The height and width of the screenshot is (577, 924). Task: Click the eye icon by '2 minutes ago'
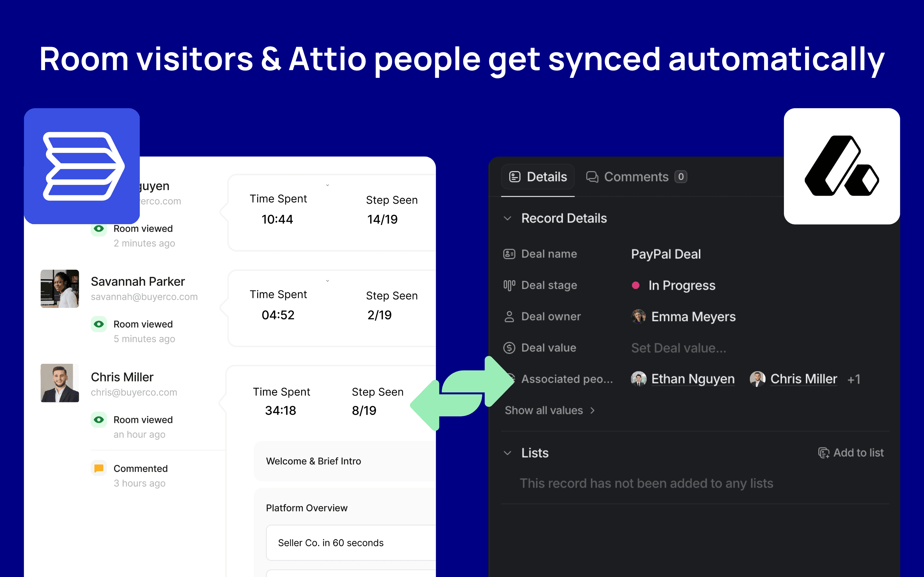click(98, 228)
